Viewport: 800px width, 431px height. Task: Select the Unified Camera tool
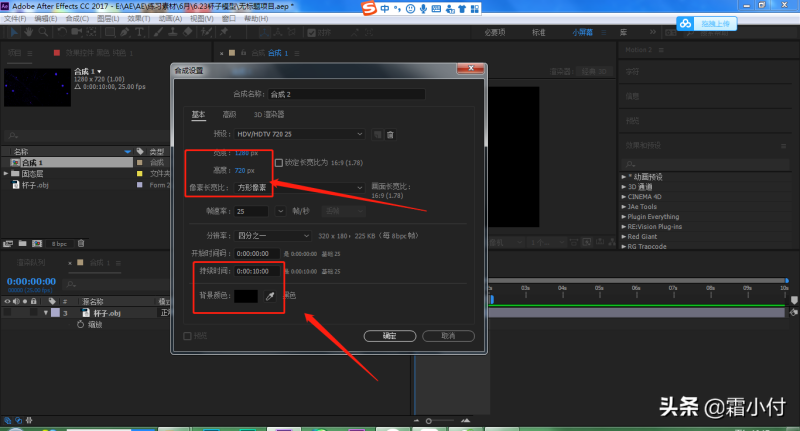point(77,32)
